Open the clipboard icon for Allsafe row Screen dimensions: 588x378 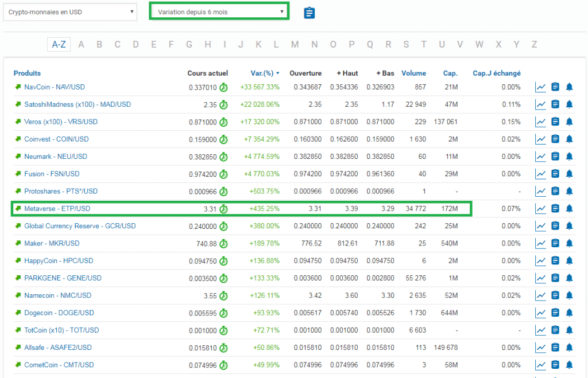(x=555, y=347)
